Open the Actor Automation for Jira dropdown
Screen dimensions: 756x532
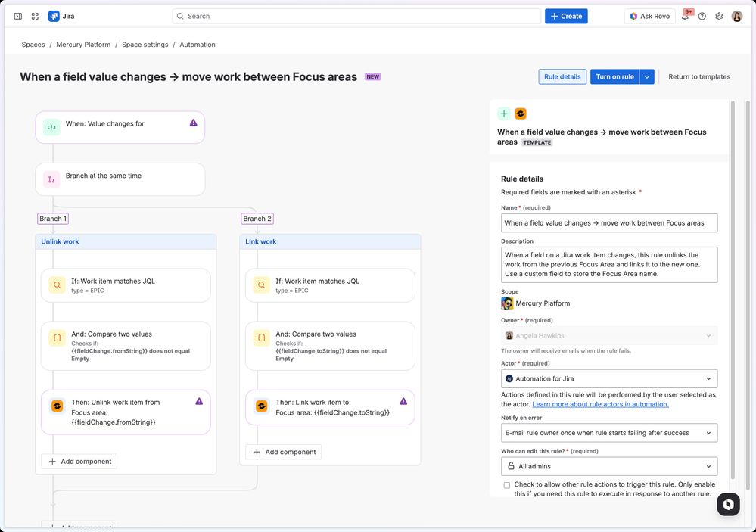(x=609, y=378)
